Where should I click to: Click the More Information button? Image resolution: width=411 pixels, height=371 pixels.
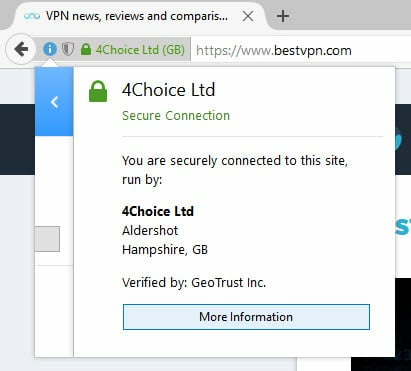[246, 317]
